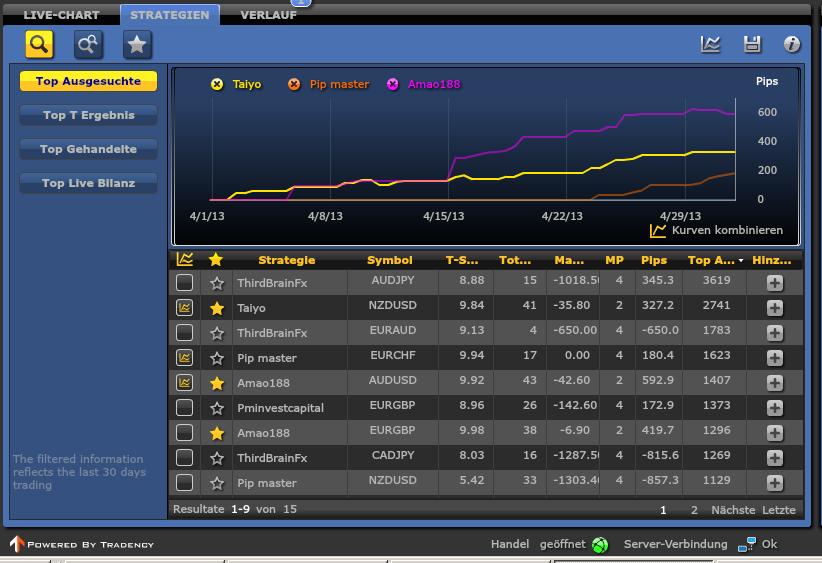Screen dimensions: 822x563
Task: Star the Pminvestcapital EURGBP strategy
Action: tap(216, 408)
